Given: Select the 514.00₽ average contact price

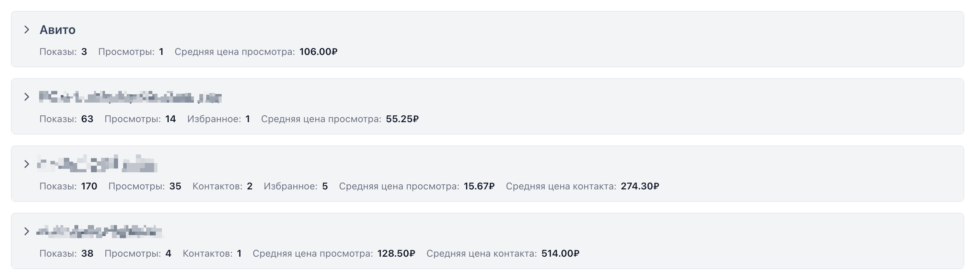Looking at the screenshot, I should click(560, 254).
